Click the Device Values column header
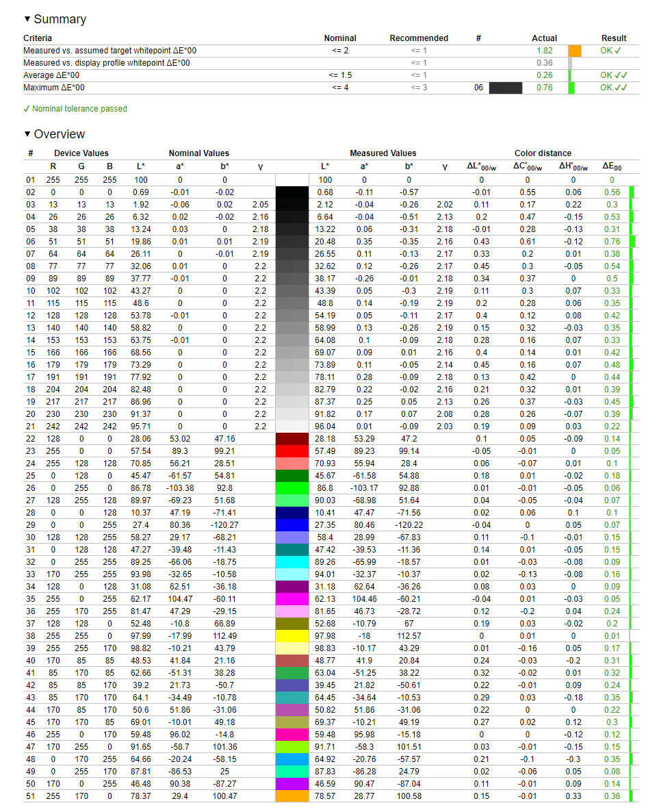659x812 pixels. coord(81,153)
